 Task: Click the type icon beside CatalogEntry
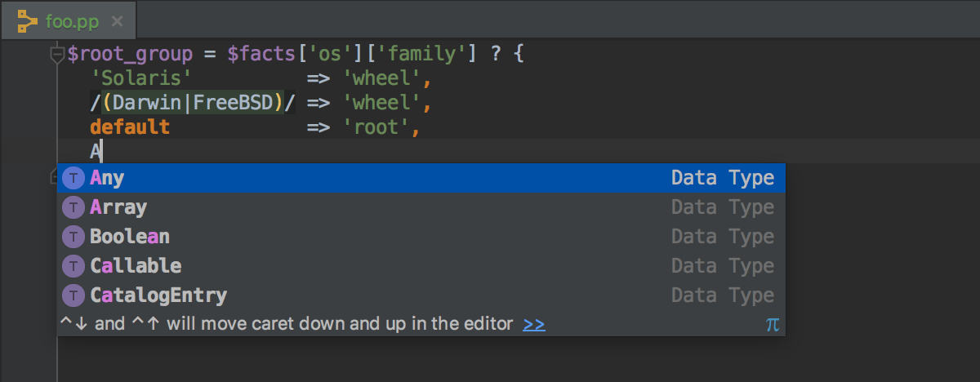[x=73, y=295]
